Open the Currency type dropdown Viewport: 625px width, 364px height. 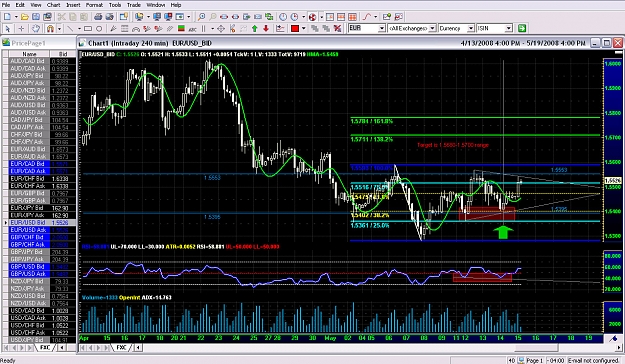click(x=470, y=28)
